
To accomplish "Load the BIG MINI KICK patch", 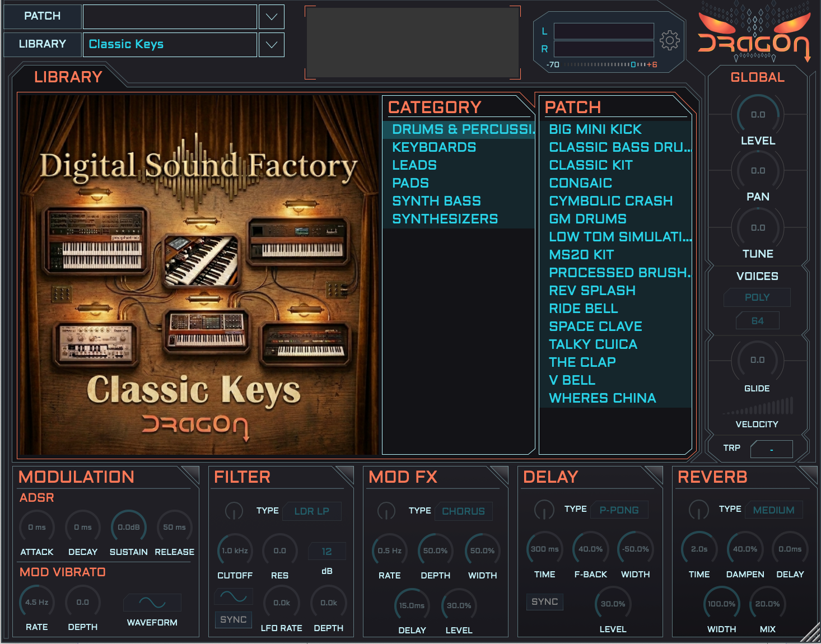I will click(x=615, y=129).
